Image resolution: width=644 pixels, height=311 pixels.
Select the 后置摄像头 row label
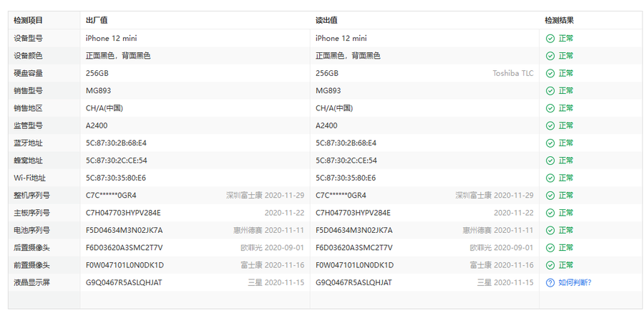point(31,248)
